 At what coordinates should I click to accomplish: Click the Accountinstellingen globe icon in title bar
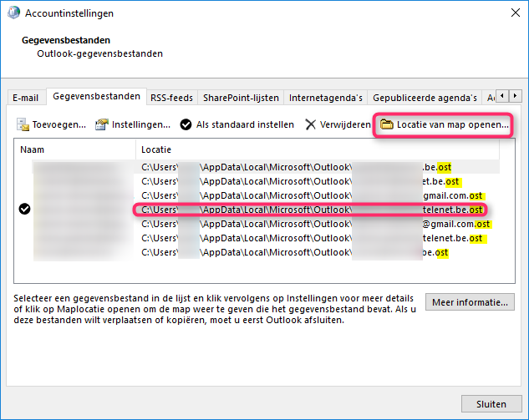click(x=13, y=13)
